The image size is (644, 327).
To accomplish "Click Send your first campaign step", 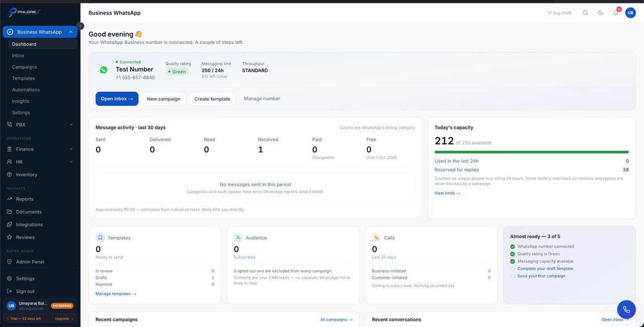I will point(541,276).
